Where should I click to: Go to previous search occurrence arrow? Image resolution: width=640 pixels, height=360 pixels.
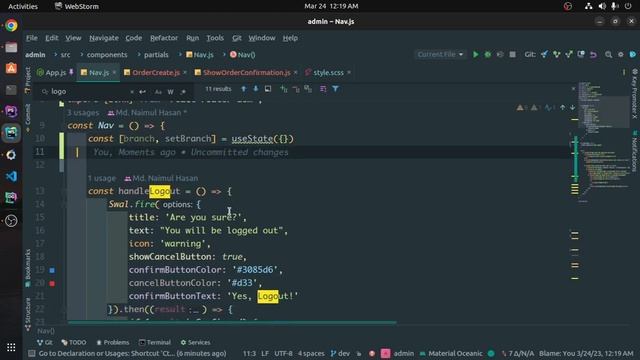coord(244,89)
